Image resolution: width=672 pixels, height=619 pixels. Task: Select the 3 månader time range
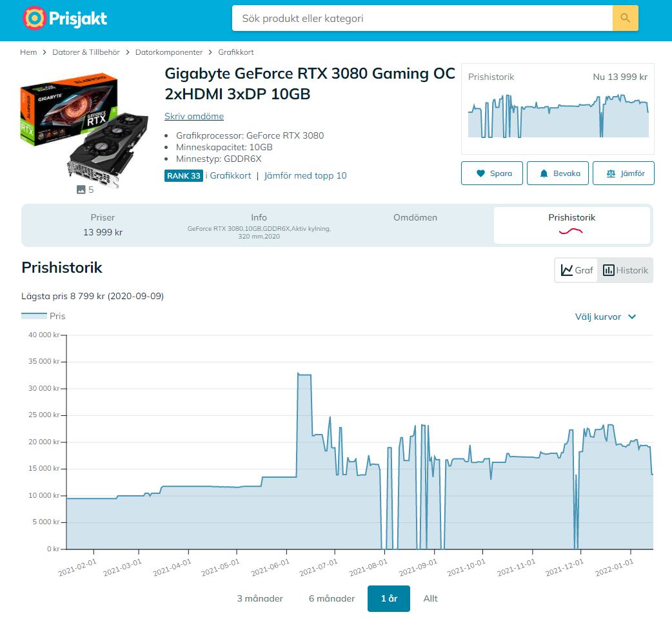point(260,598)
